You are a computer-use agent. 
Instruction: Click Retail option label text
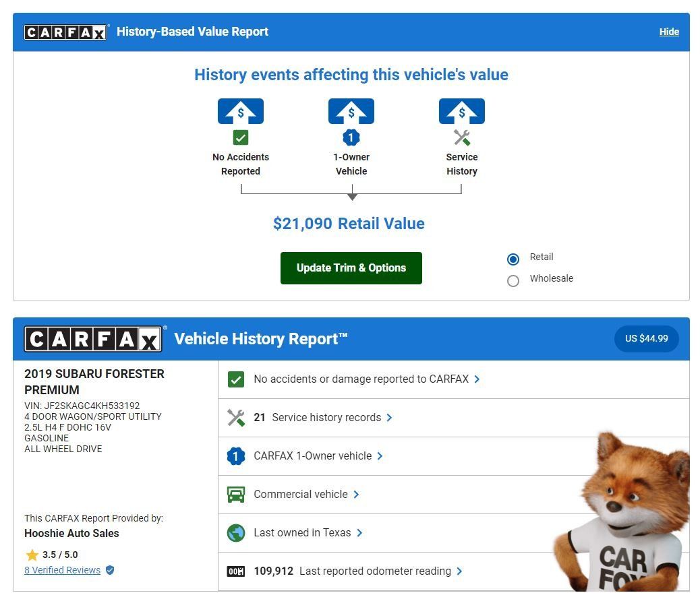pyautogui.click(x=541, y=257)
